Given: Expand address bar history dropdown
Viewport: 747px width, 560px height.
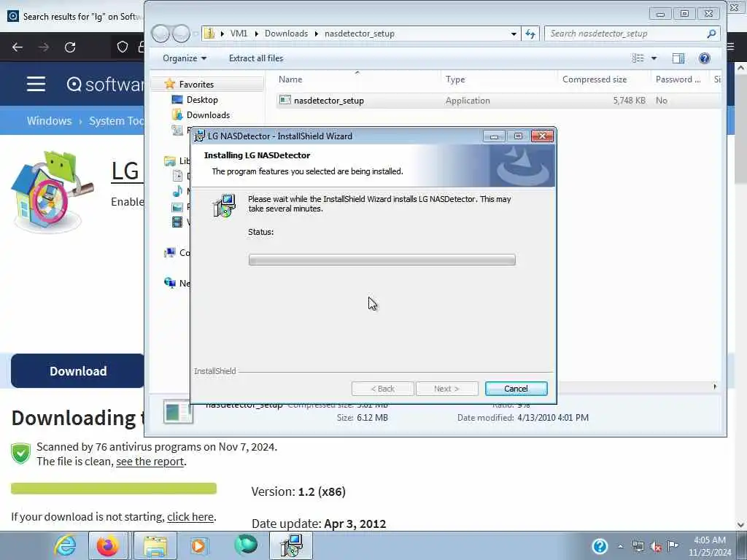Looking at the screenshot, I should click(514, 34).
